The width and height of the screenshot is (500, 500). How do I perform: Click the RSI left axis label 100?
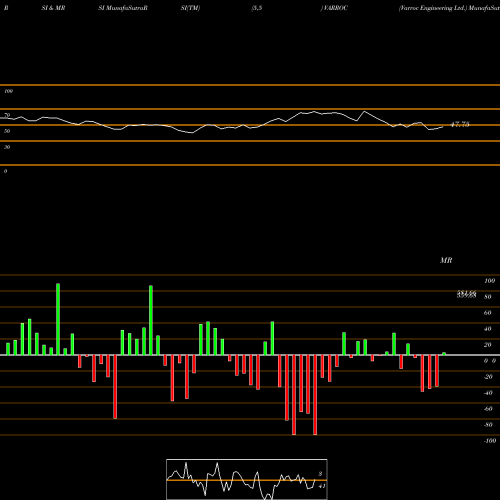point(8,91)
